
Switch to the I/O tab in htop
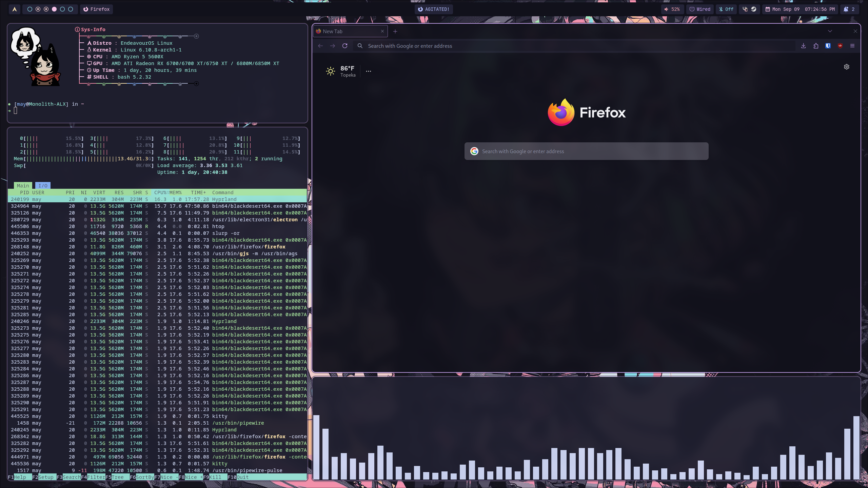[x=43, y=185]
